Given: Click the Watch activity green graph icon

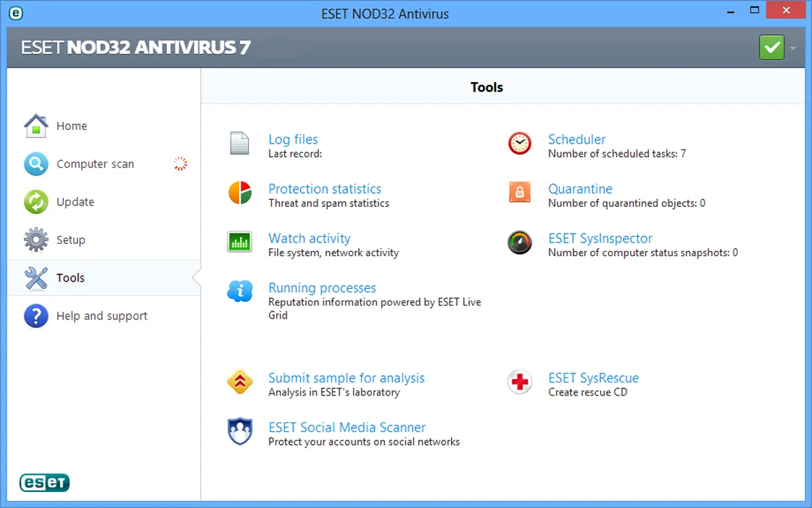Looking at the screenshot, I should pyautogui.click(x=239, y=242).
